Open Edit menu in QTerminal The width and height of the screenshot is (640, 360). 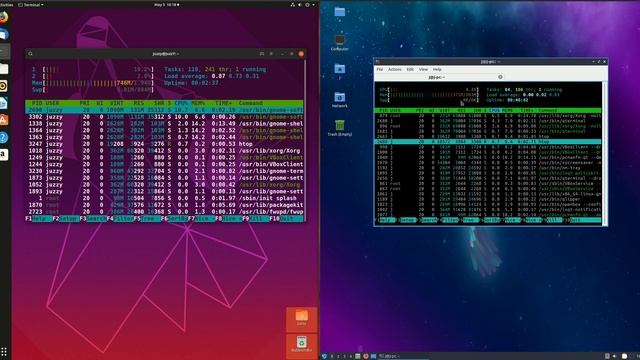tap(410, 69)
